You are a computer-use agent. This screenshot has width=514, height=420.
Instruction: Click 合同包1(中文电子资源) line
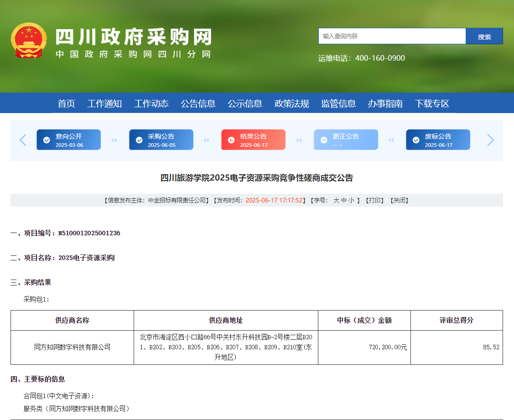tap(59, 396)
